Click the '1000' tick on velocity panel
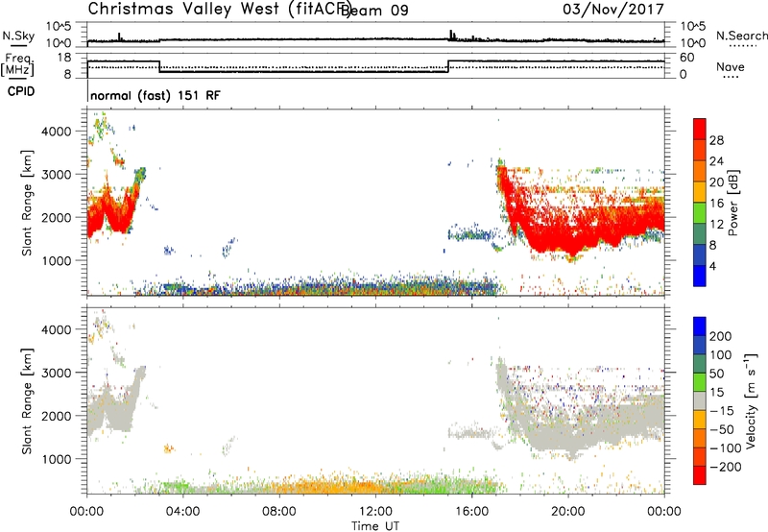The height and width of the screenshot is (532, 768). pos(57,459)
